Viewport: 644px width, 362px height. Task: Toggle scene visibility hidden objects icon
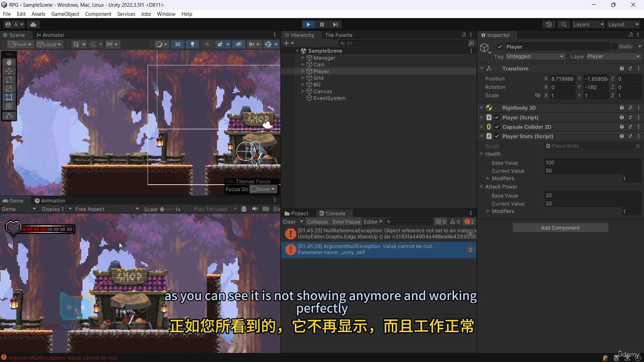pos(239,44)
